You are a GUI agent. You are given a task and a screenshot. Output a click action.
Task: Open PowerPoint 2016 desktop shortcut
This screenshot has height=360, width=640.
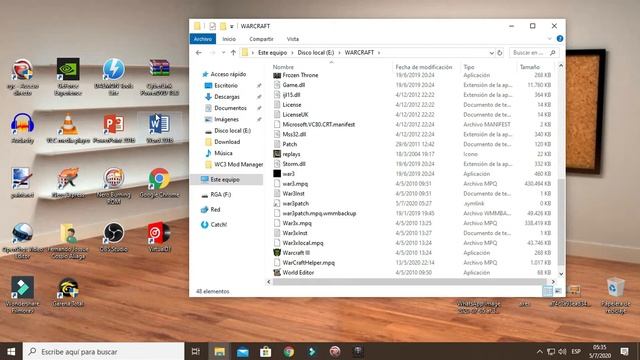point(114,128)
